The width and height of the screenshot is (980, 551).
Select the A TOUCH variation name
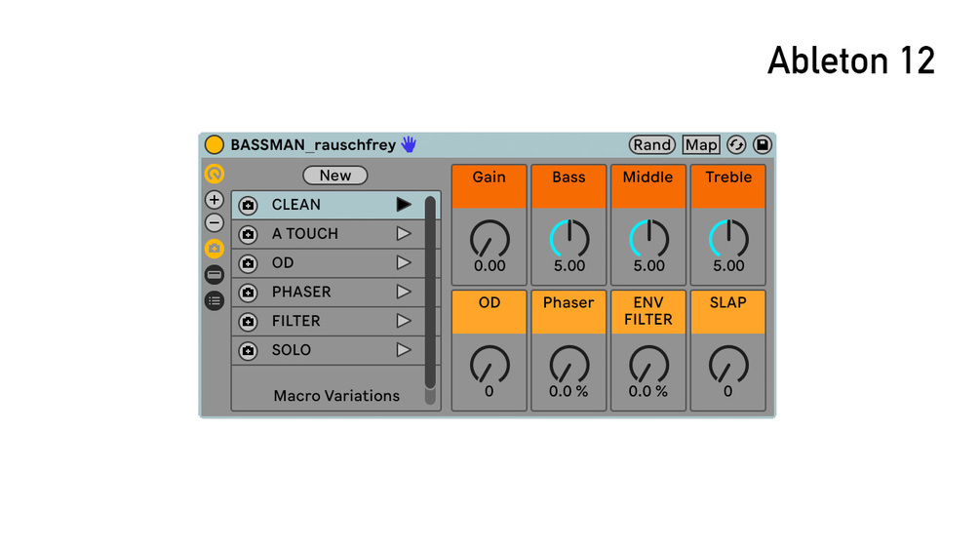(x=305, y=234)
